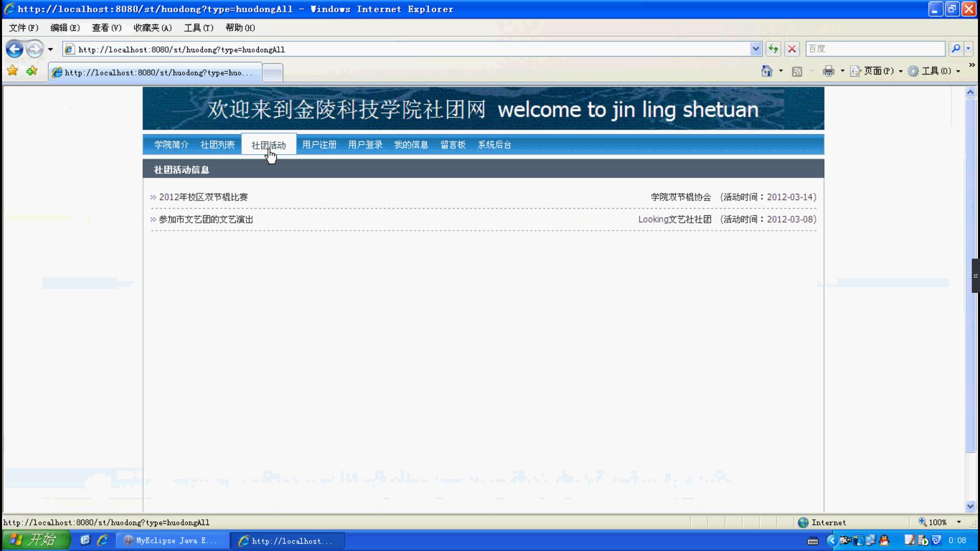Open the search provider dropdown arrow

(x=968, y=48)
